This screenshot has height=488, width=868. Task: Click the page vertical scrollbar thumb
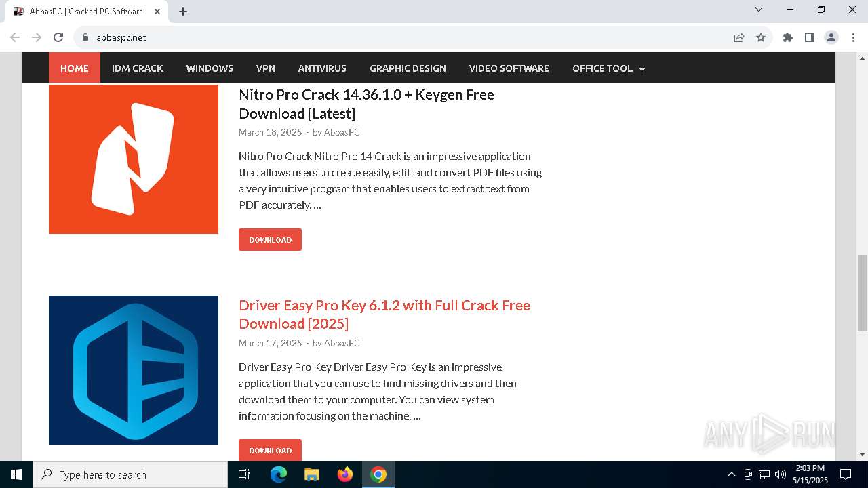862,293
